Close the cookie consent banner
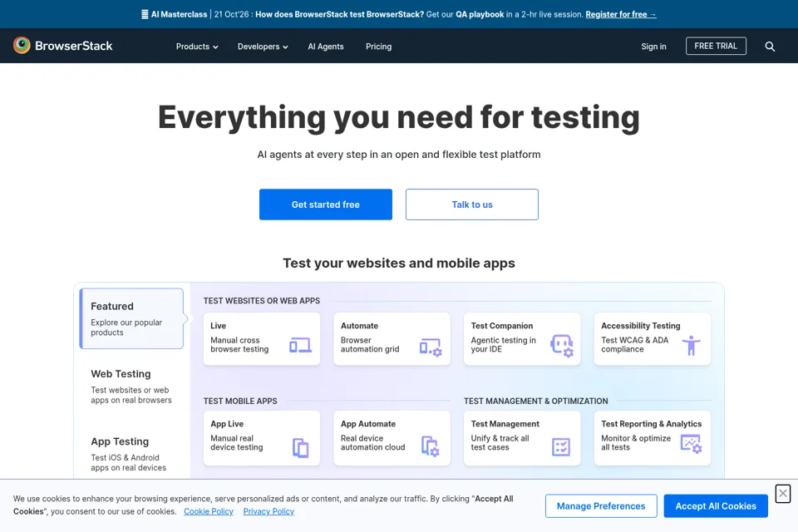Viewport: 798px width, 532px height. coord(783,493)
